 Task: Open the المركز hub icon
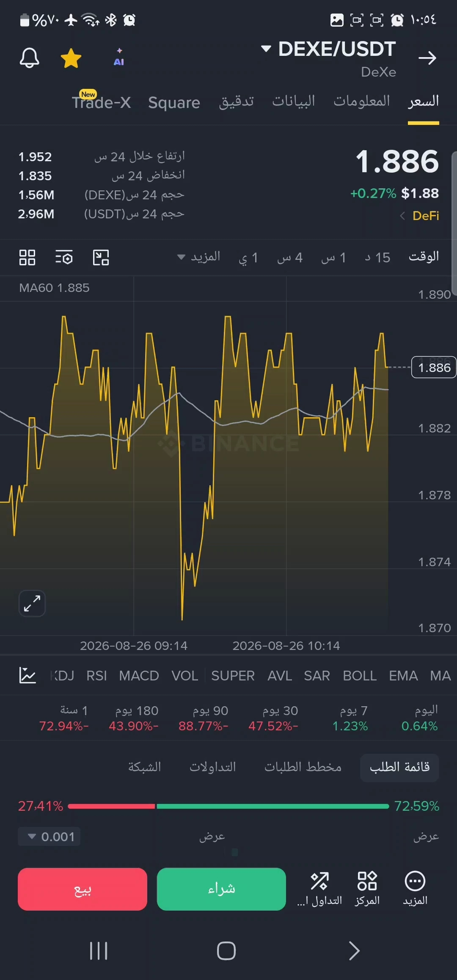point(367,889)
